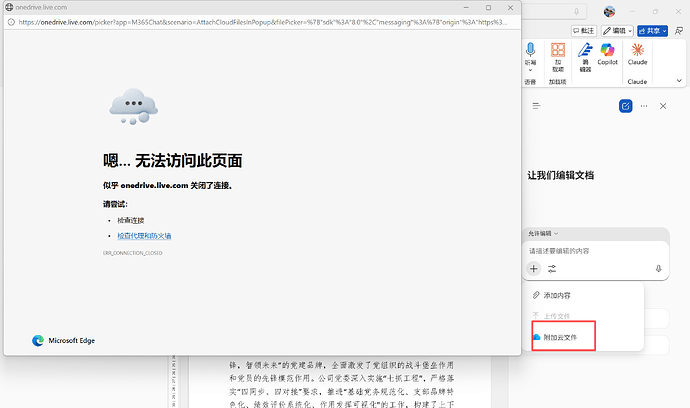This screenshot has width=690, height=408.
Task: Open the pane's more options (…) menu
Action: pos(644,106)
